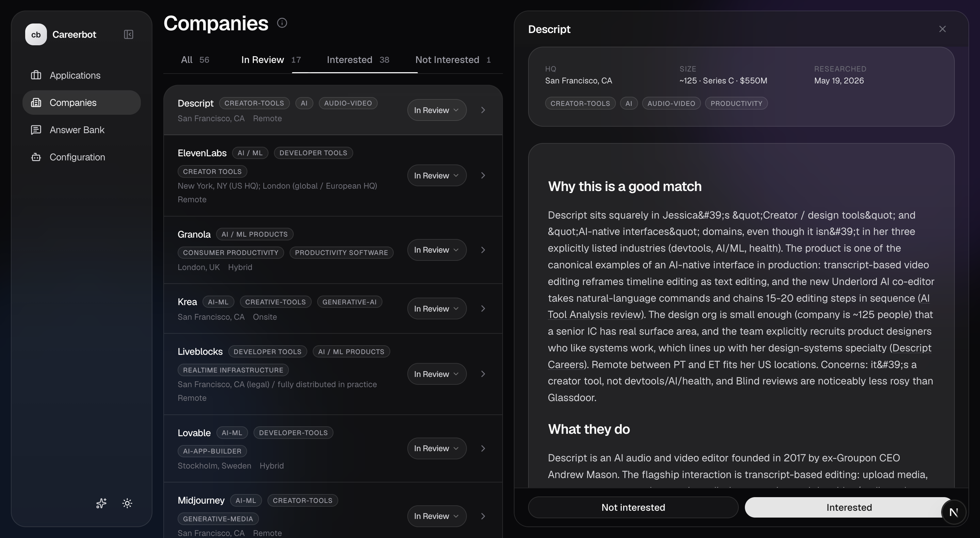Open Granola row chevron arrow
980x538 pixels.
pyautogui.click(x=483, y=250)
